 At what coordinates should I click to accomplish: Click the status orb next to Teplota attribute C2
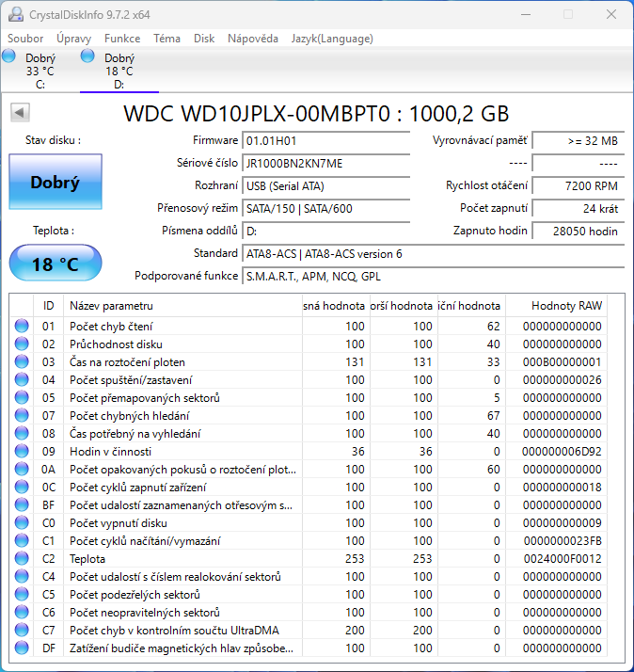tap(21, 559)
